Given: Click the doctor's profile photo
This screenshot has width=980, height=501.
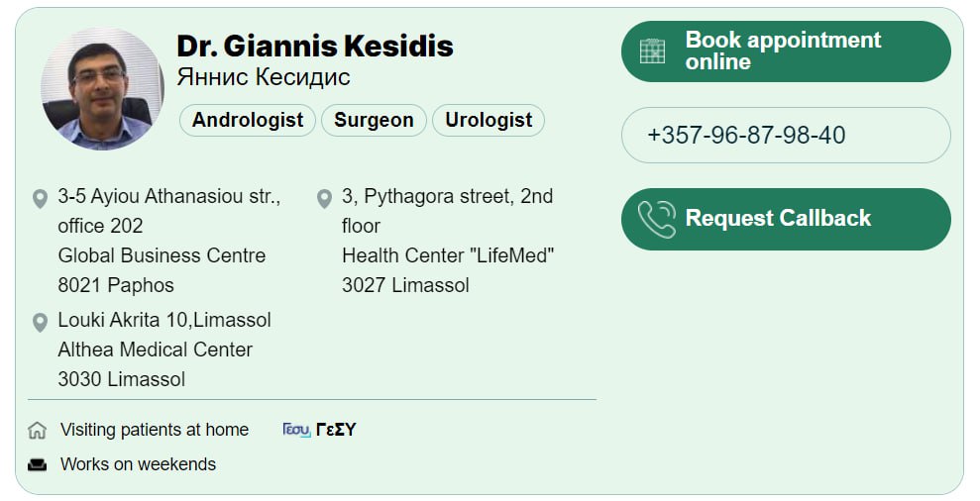Looking at the screenshot, I should pos(103,89).
